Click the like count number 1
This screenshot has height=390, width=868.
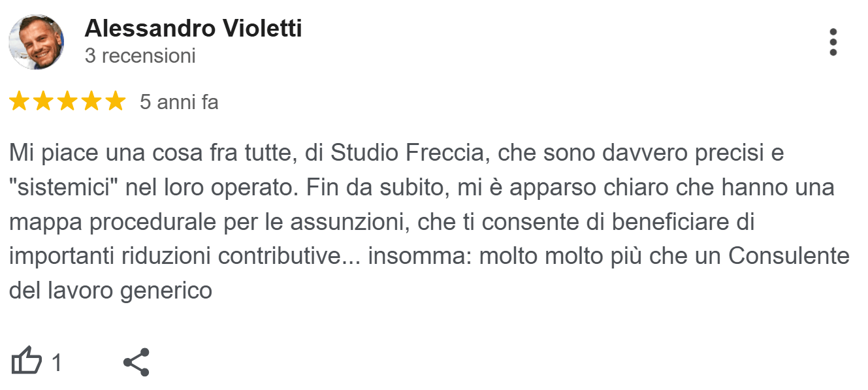(56, 363)
